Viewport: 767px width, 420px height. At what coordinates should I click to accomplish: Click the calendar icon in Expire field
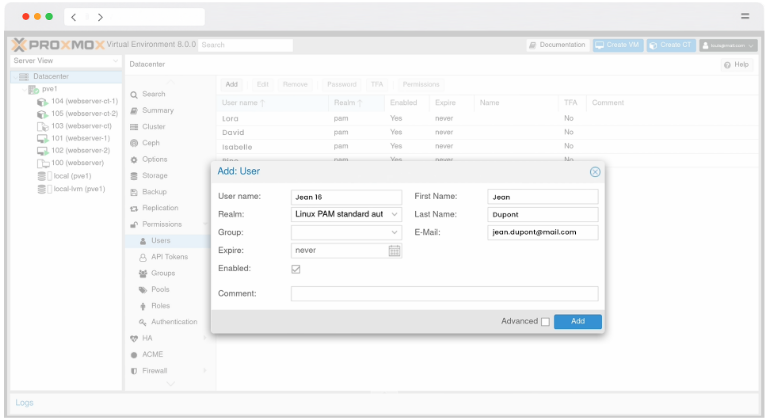[x=394, y=251]
